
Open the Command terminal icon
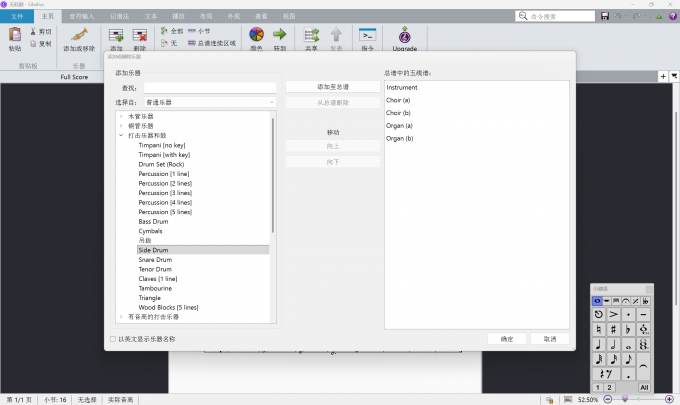(x=367, y=35)
